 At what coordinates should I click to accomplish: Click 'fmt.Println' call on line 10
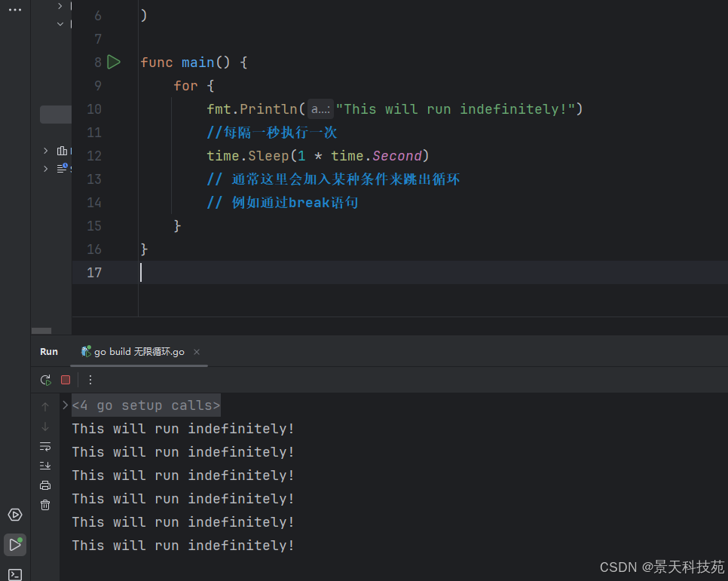click(x=252, y=109)
